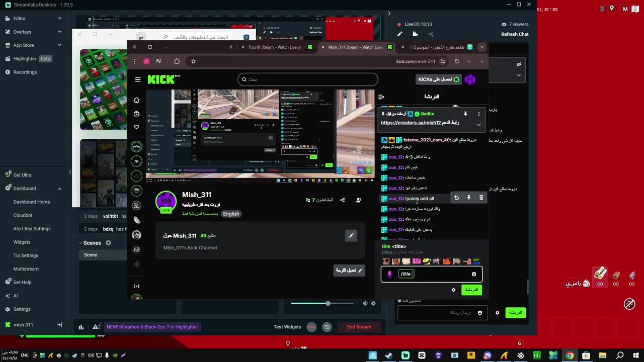Viewport: 644px width, 362px height.
Task: Pin the !points add all message
Action: 468,198
